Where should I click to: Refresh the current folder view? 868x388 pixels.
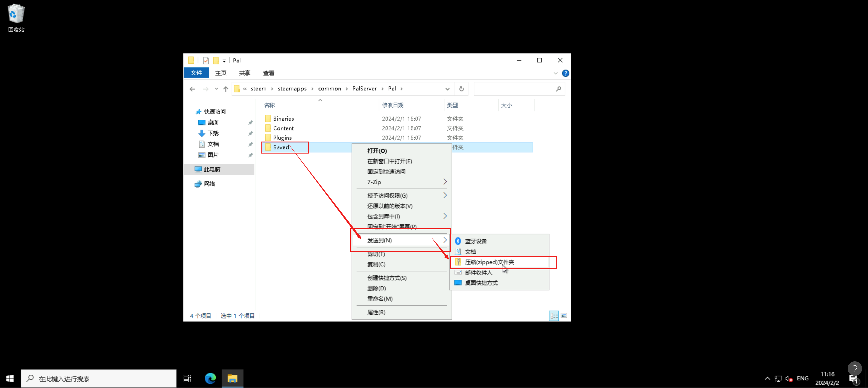[x=461, y=89]
